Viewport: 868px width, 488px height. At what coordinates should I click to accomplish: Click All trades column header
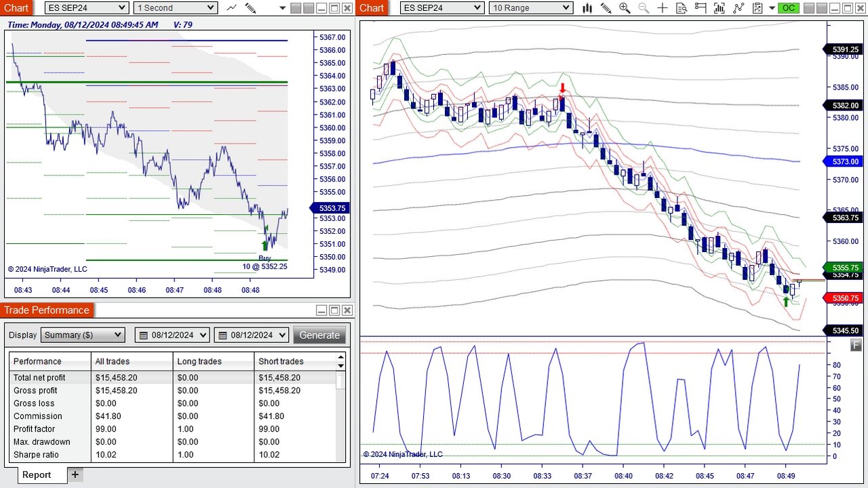[132, 361]
